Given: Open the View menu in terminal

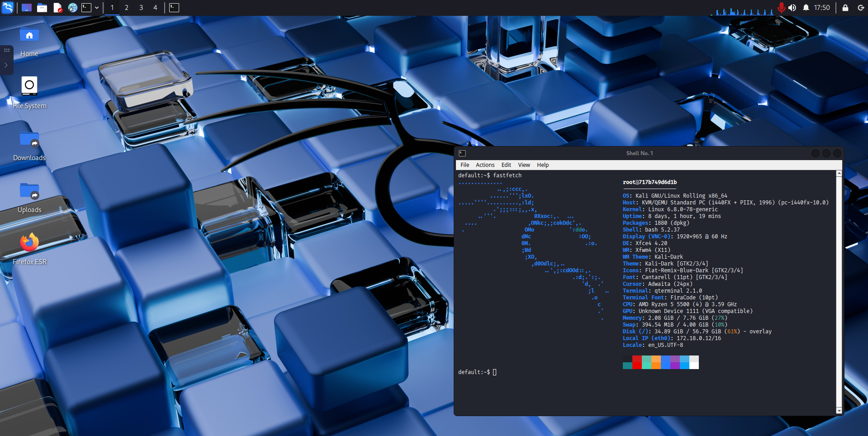Looking at the screenshot, I should point(524,165).
